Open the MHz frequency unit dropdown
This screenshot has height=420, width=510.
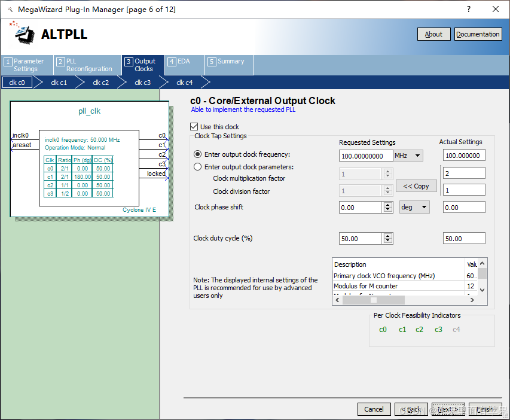(408, 156)
